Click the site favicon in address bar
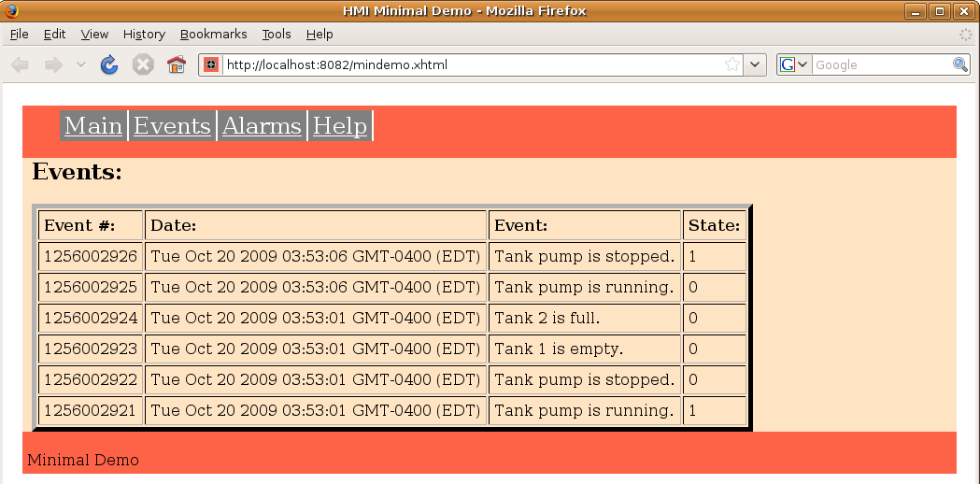 point(212,64)
